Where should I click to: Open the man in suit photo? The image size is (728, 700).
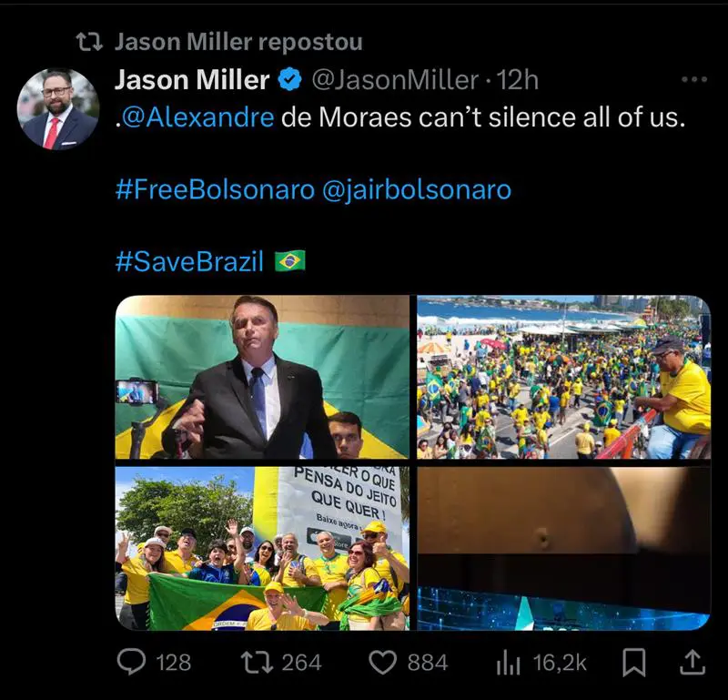(262, 377)
